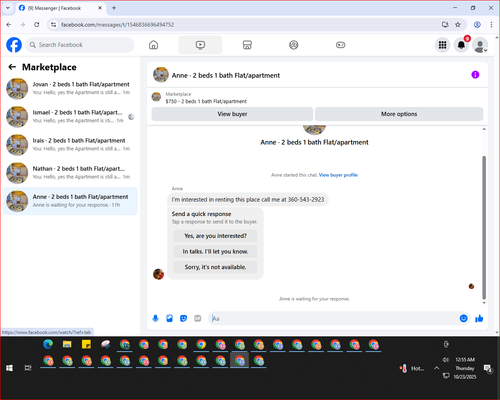
Task: Open a new browser tab
Action: pos(114,8)
